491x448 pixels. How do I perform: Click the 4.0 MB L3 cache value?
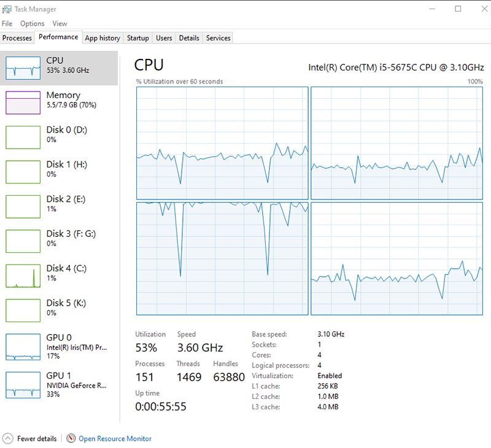tap(328, 407)
